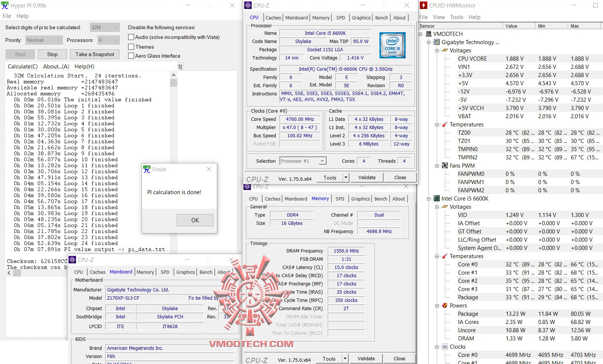
Task: Switch to the SPD tab in the Memory window
Action: click(340, 199)
